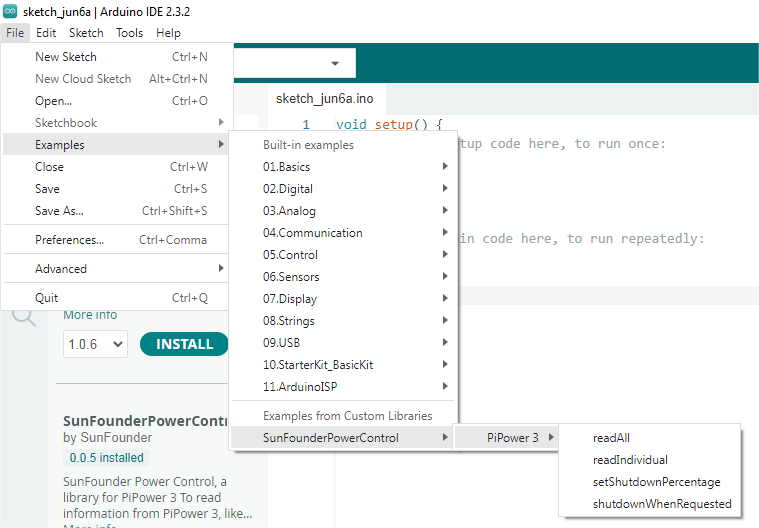The height and width of the screenshot is (528, 759).
Task: Click Quit in the File menu
Action: pyautogui.click(x=116, y=298)
